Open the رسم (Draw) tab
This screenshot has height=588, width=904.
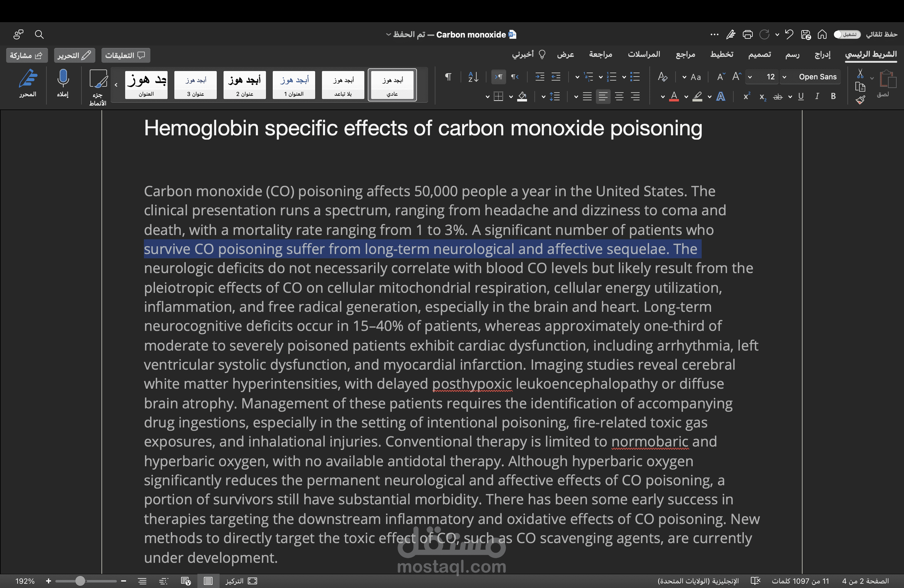click(792, 55)
